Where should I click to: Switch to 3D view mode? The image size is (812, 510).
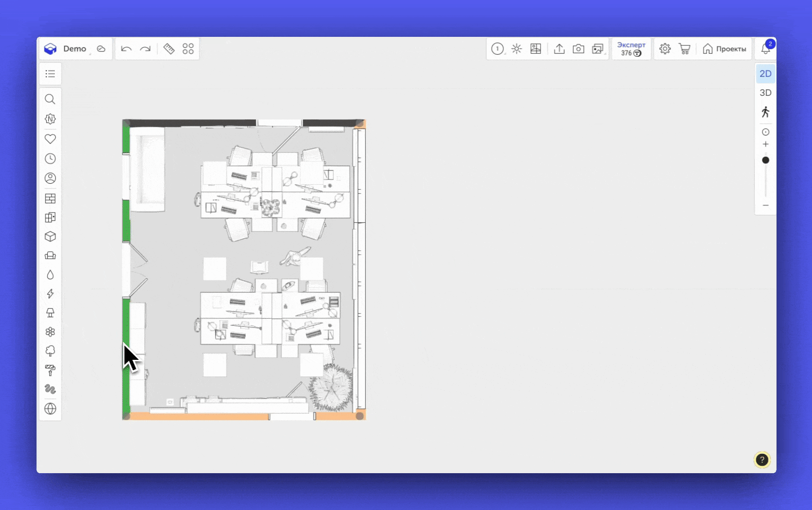[x=766, y=93]
